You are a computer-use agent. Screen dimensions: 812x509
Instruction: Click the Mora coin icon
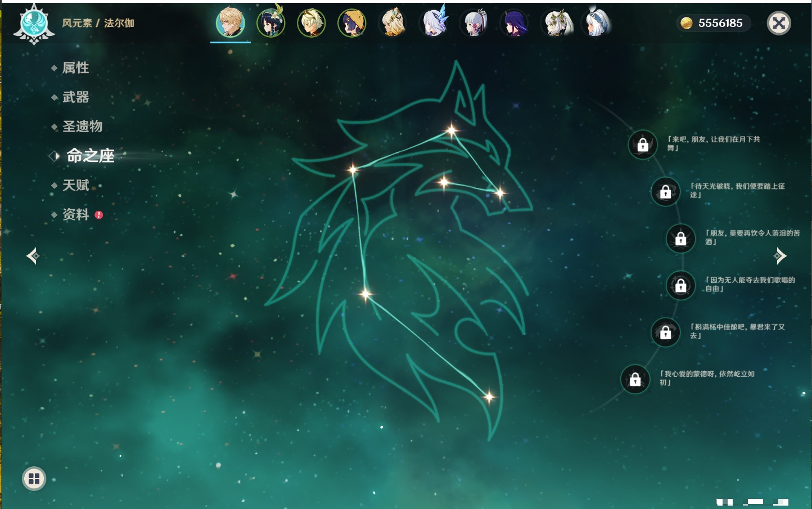(x=686, y=23)
